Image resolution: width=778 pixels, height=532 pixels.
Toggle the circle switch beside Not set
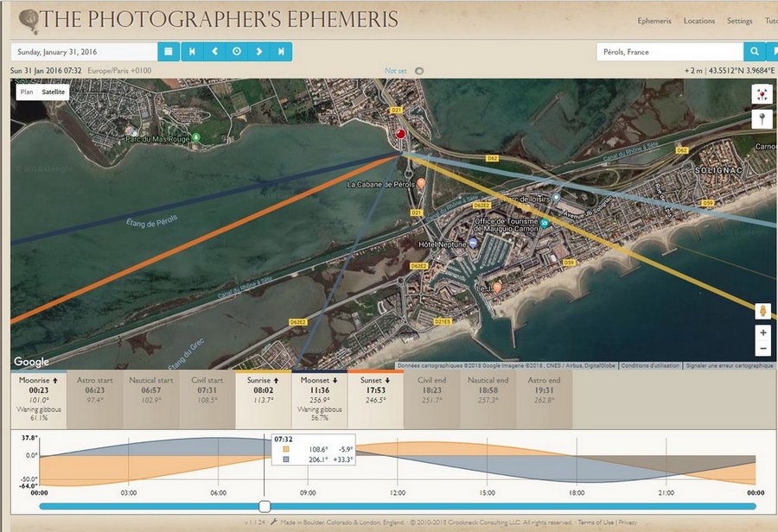coord(419,71)
